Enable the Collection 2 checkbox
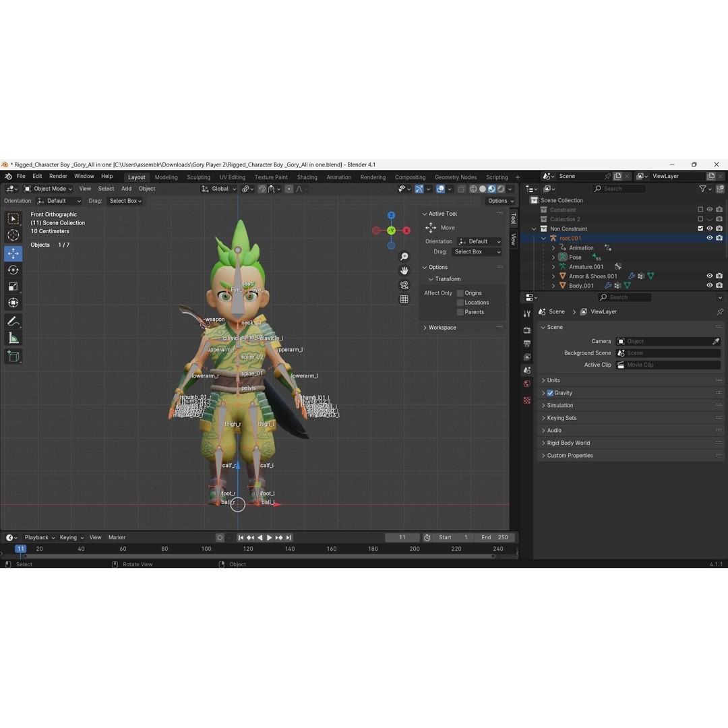728x728 pixels. [x=700, y=219]
